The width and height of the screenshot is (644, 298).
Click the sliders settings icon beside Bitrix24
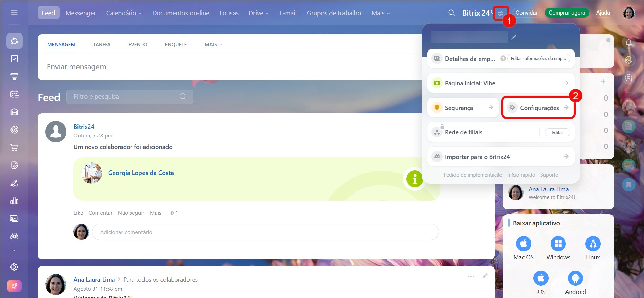pyautogui.click(x=501, y=14)
